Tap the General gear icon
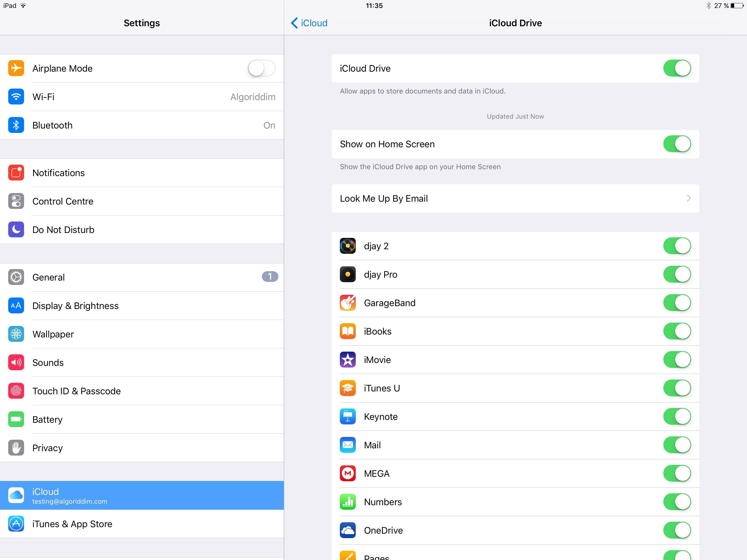Screen dimensions: 747x560 click(x=16, y=277)
